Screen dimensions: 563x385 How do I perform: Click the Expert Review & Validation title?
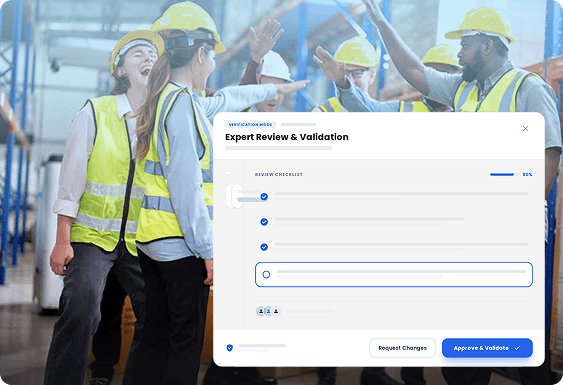tap(287, 137)
